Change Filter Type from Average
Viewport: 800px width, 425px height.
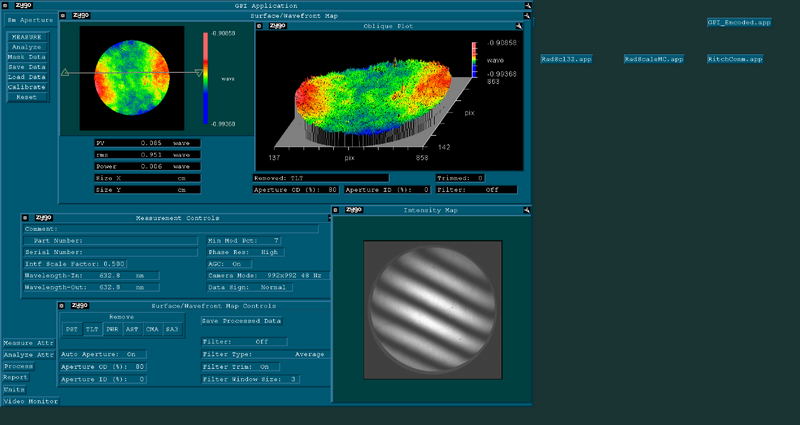pyautogui.click(x=265, y=354)
